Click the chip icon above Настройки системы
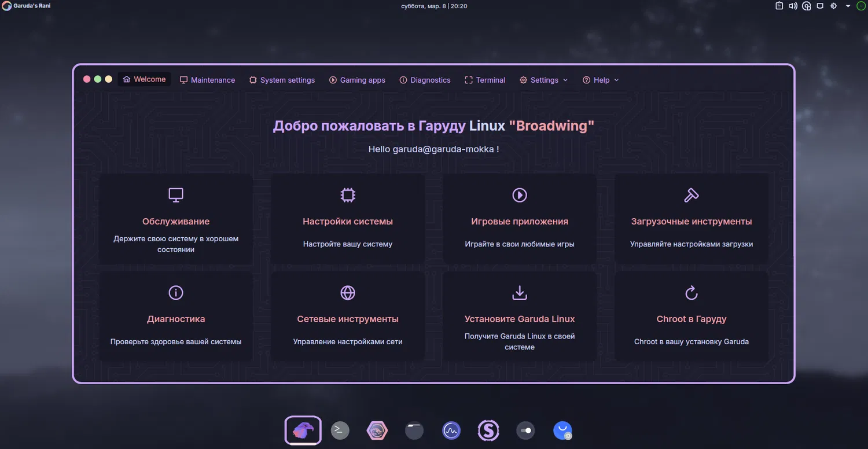The image size is (868, 449). (348, 195)
